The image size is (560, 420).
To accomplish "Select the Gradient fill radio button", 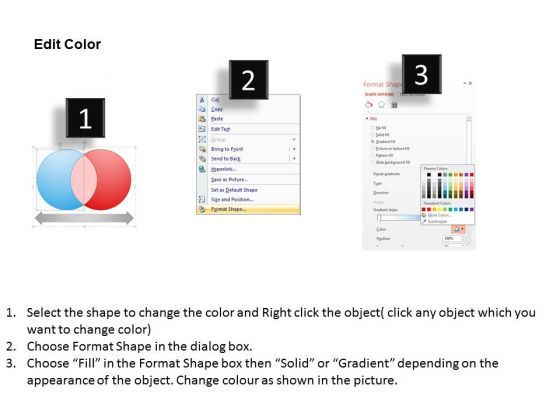I will pos(373,141).
